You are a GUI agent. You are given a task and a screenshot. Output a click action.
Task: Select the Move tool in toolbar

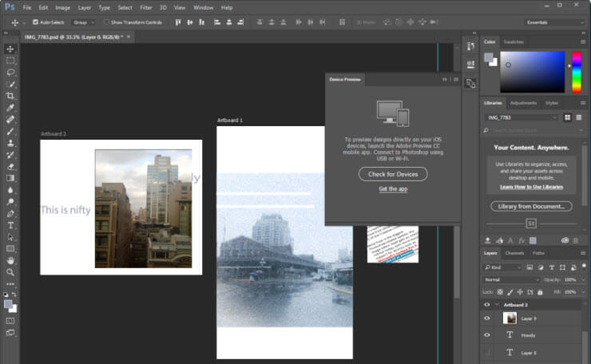pyautogui.click(x=10, y=49)
